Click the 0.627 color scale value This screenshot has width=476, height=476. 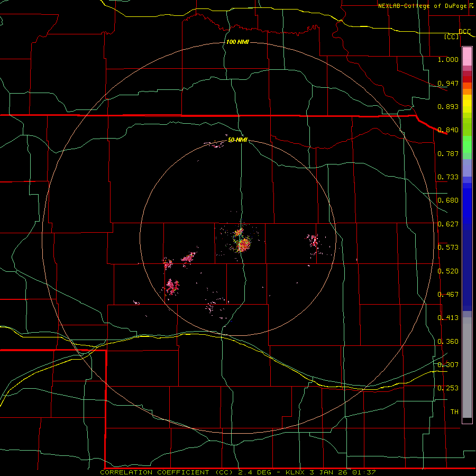448,224
